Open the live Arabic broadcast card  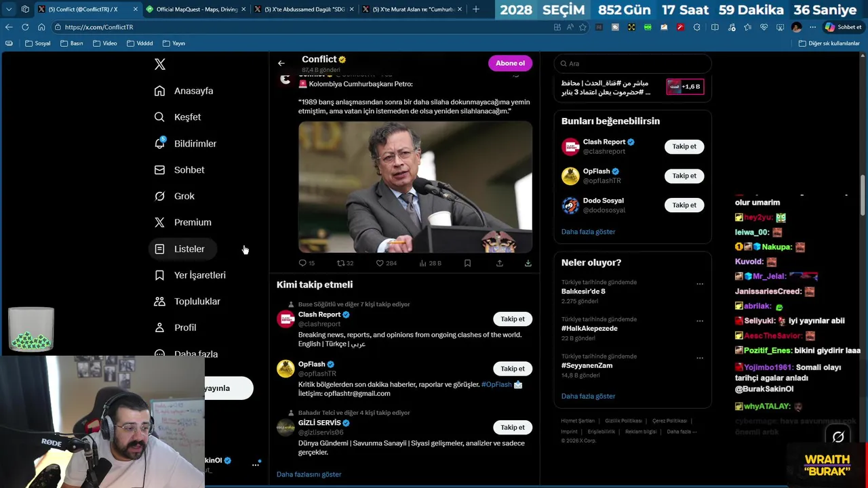pyautogui.click(x=633, y=87)
